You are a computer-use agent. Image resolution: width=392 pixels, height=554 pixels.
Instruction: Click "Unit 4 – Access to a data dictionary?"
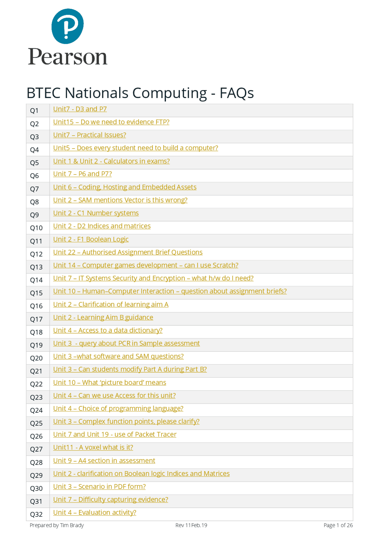pyautogui.click(x=107, y=330)
